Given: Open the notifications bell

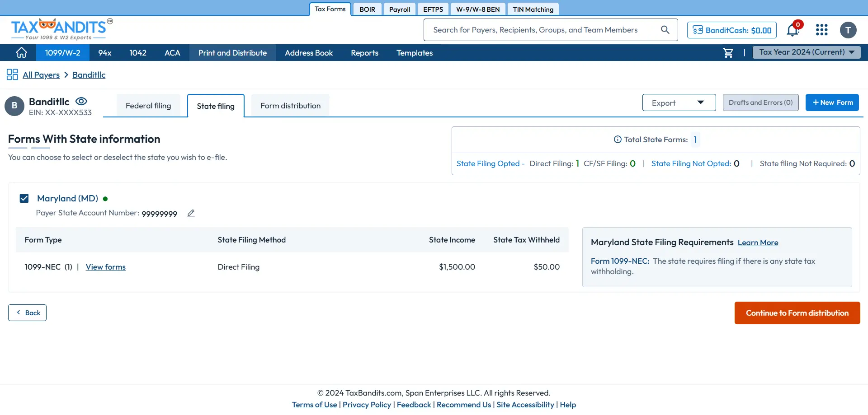Looking at the screenshot, I should click(x=793, y=30).
